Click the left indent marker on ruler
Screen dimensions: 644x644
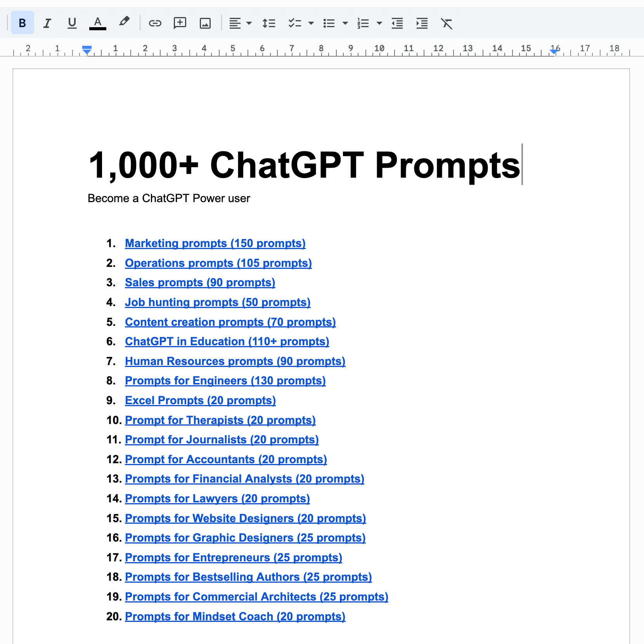[x=87, y=50]
